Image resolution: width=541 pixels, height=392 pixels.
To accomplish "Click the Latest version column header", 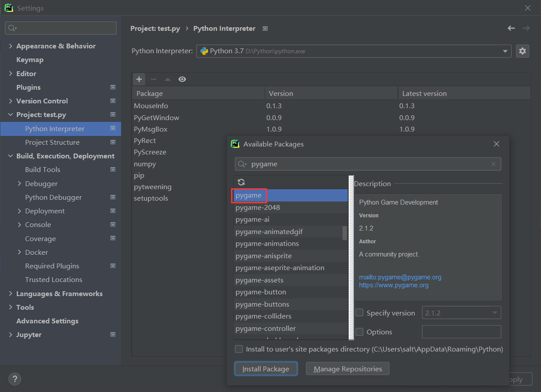I will click(x=464, y=93).
